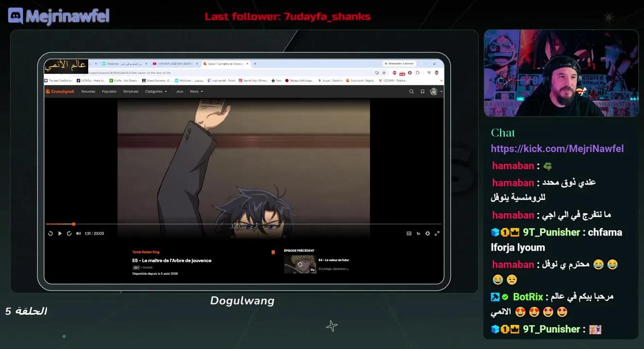This screenshot has width=644, height=349.
Task: Open the mejrinawfel Twitch bookmark
Action: pyautogui.click(x=221, y=80)
